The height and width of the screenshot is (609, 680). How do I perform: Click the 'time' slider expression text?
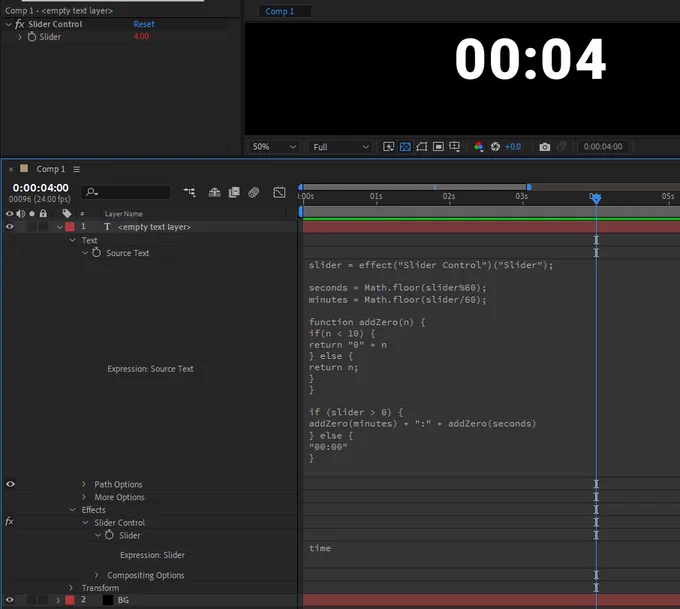tap(320, 548)
